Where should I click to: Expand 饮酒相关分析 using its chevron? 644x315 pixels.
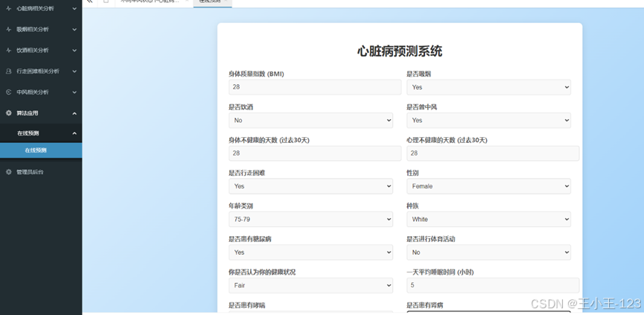74,50
